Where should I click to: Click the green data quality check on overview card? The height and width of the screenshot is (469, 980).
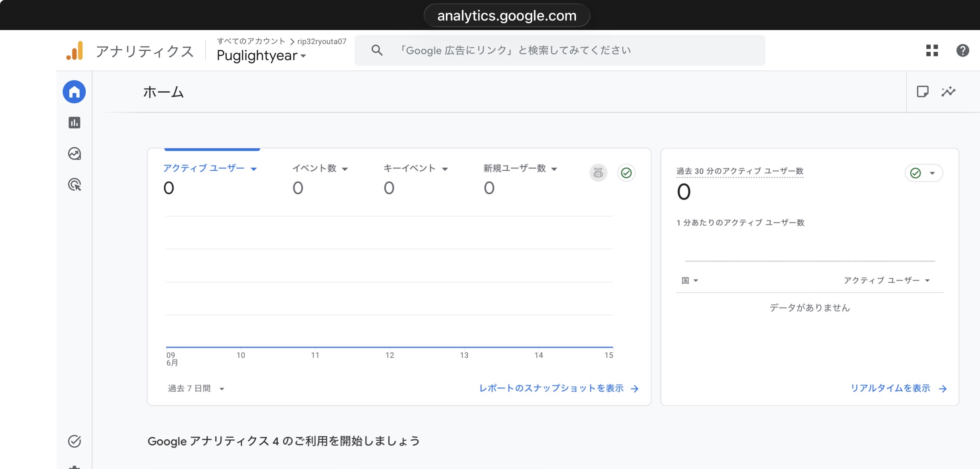[626, 173]
